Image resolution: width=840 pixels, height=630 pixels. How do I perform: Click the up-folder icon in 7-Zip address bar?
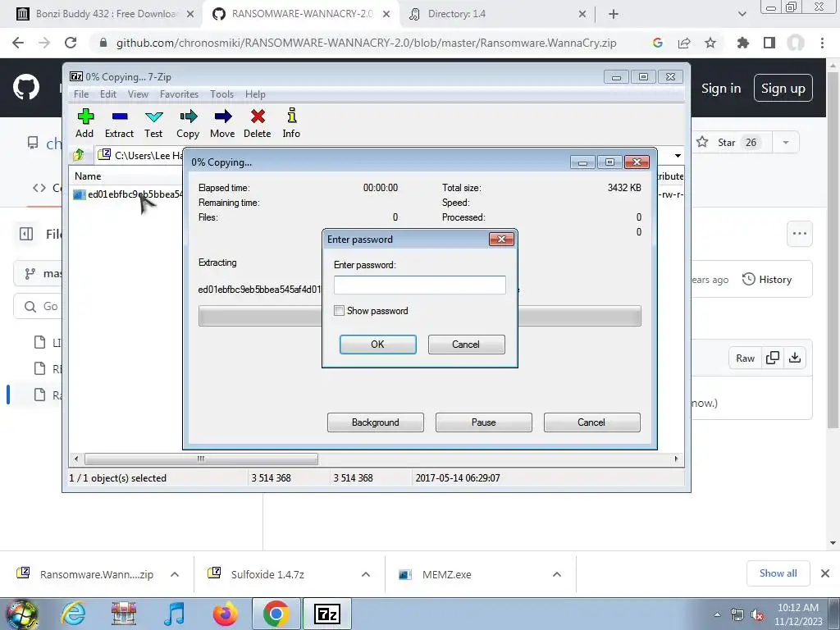(78, 155)
